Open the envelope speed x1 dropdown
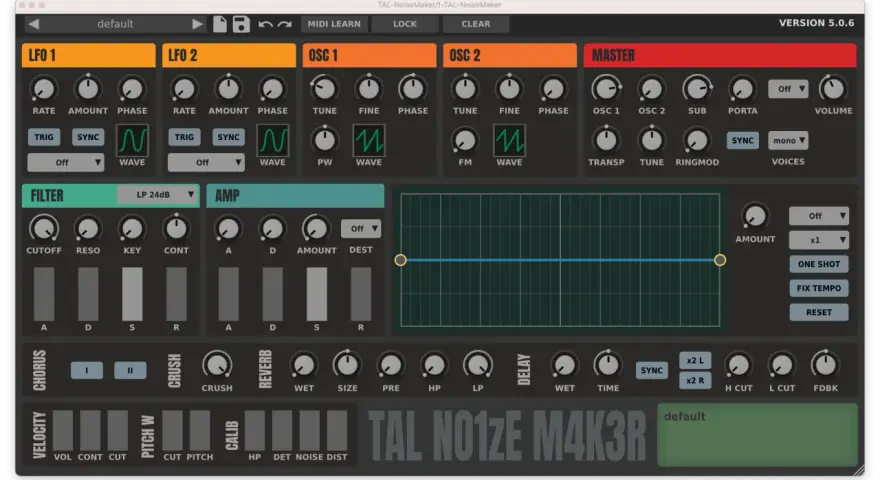The width and height of the screenshot is (880, 480). (819, 240)
